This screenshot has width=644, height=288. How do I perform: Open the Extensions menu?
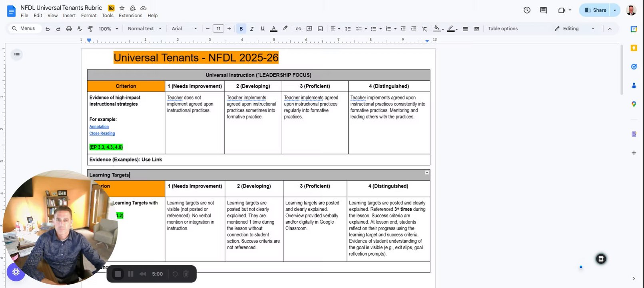click(x=130, y=16)
